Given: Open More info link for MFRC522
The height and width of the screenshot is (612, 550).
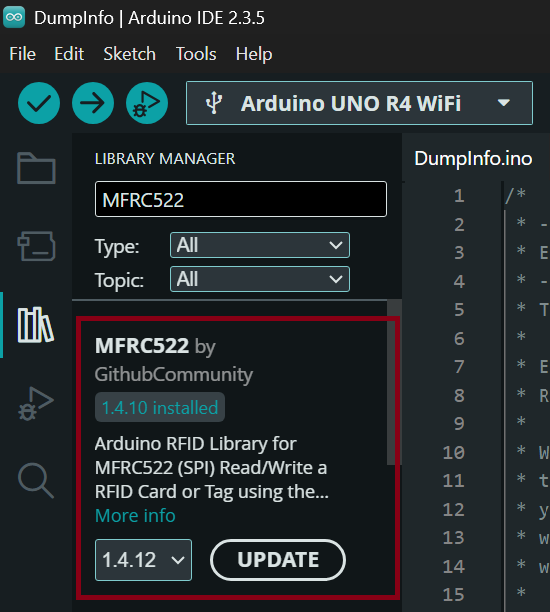Looking at the screenshot, I should click(x=135, y=516).
